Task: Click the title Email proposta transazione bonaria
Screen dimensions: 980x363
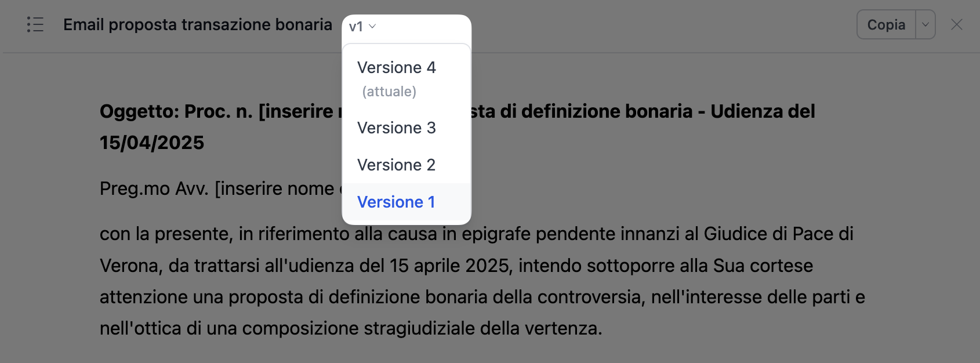Action: pyautogui.click(x=198, y=24)
